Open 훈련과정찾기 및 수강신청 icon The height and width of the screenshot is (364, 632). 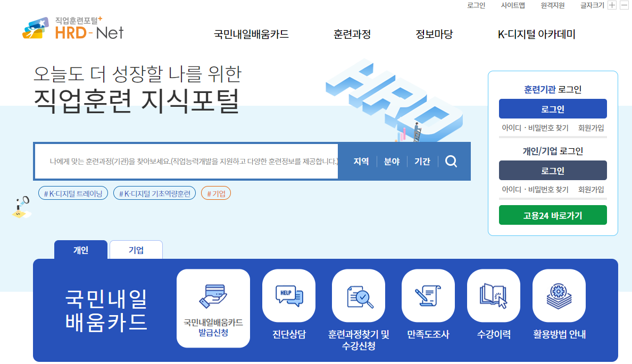point(359,295)
